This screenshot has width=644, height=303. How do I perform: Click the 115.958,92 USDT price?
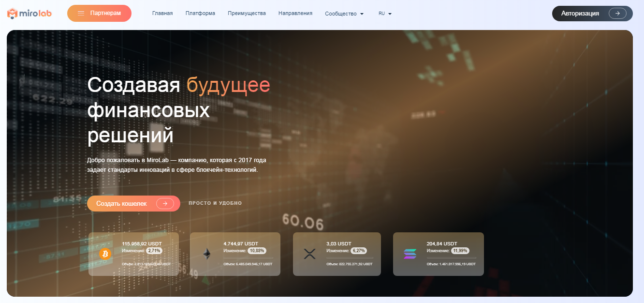[141, 244]
